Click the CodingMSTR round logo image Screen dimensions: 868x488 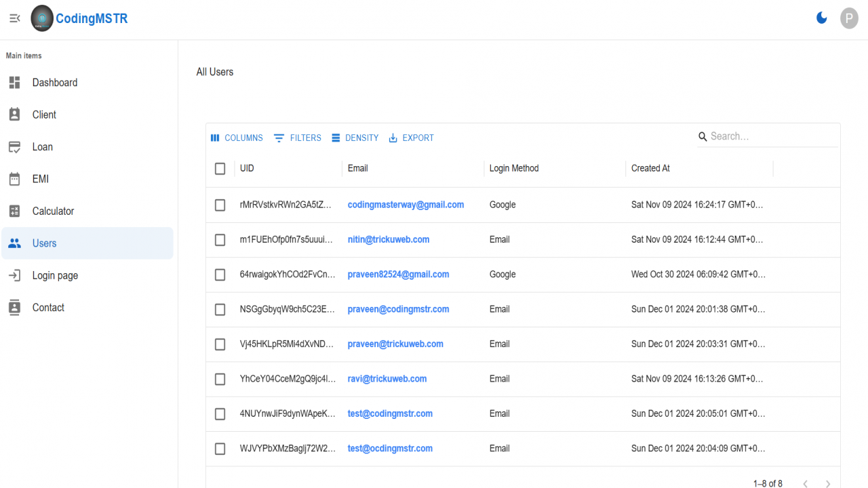(x=42, y=18)
